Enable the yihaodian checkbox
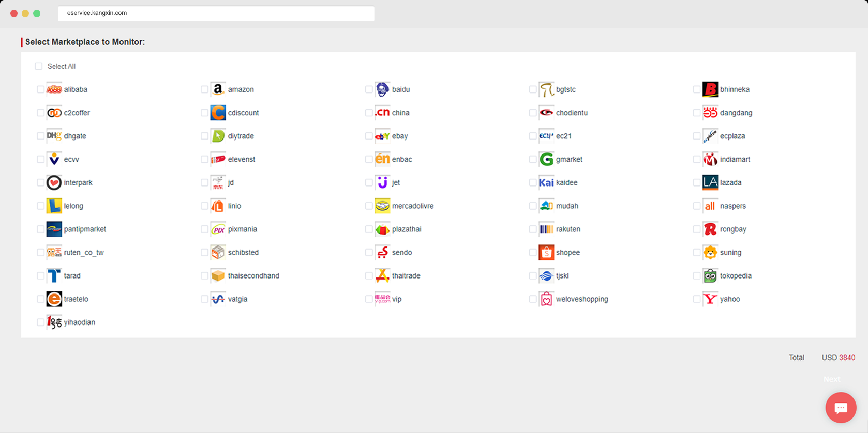The height and width of the screenshot is (433, 868). click(x=40, y=322)
